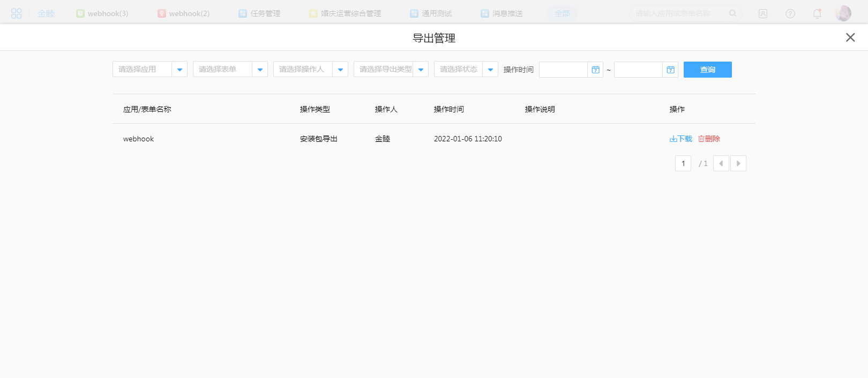Click the search magnifier icon

tap(732, 13)
